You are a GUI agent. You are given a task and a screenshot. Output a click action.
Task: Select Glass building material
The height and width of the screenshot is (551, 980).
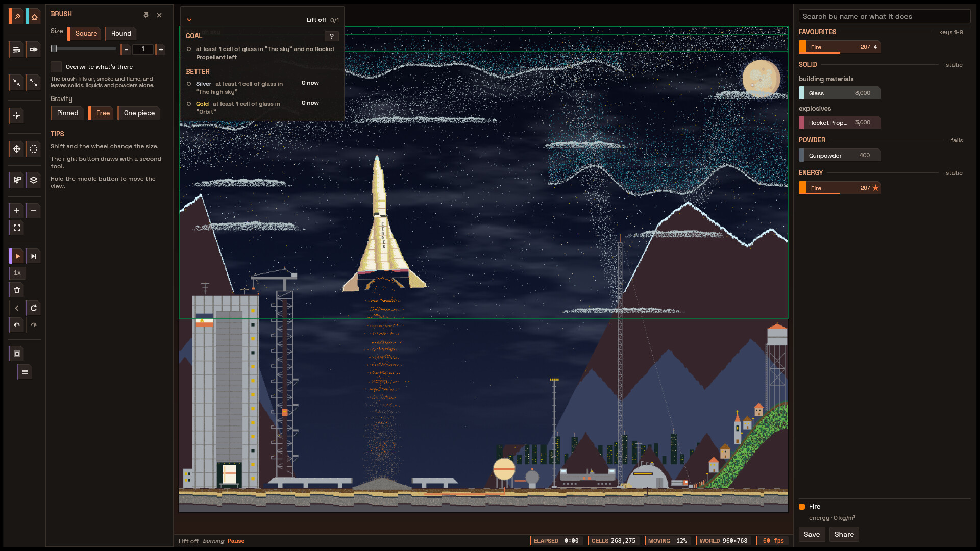840,93
